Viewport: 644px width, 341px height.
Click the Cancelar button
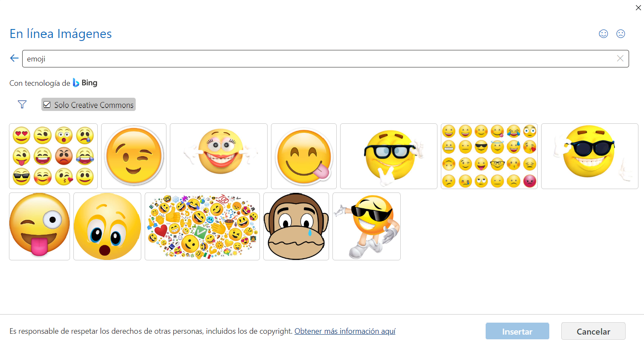(593, 331)
